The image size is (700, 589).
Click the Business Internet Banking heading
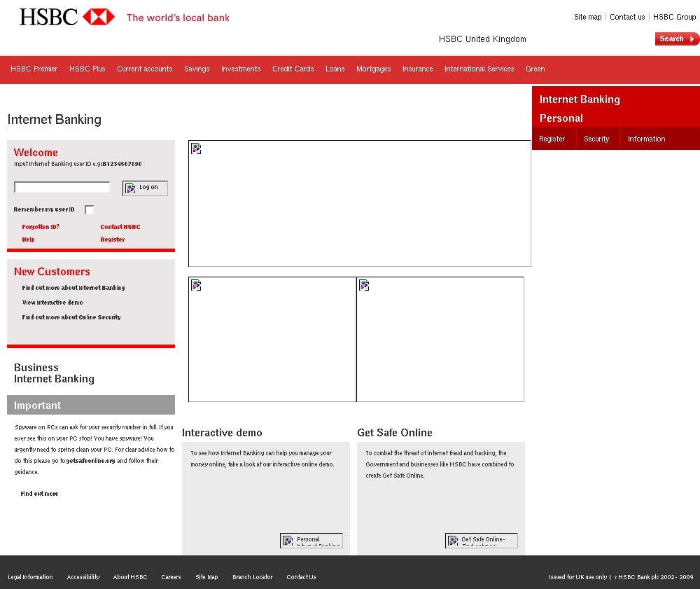pyautogui.click(x=54, y=373)
